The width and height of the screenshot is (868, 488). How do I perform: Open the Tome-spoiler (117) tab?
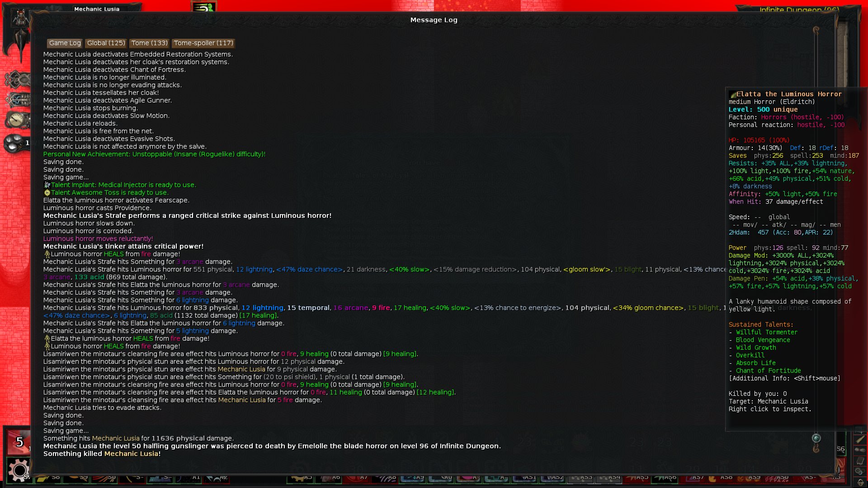[203, 43]
